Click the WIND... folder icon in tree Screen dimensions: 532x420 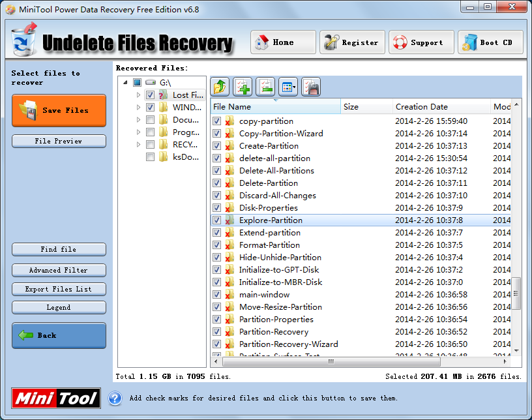(163, 108)
